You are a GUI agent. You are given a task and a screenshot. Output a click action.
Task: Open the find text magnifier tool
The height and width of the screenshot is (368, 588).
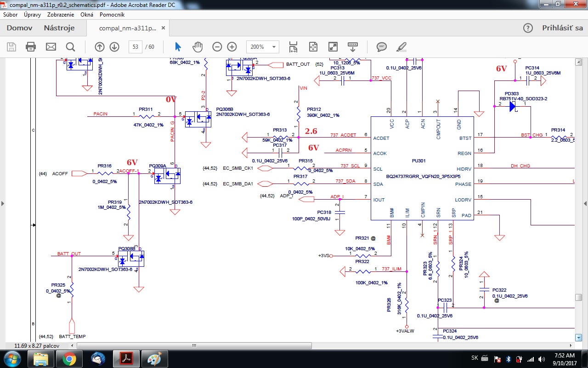70,46
